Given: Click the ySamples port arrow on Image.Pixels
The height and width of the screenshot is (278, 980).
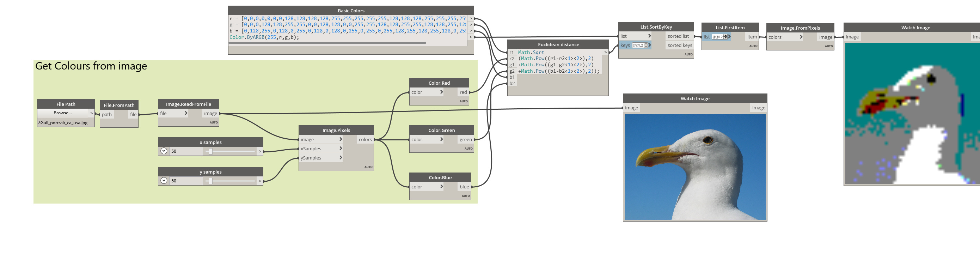Looking at the screenshot, I should click(x=341, y=158).
